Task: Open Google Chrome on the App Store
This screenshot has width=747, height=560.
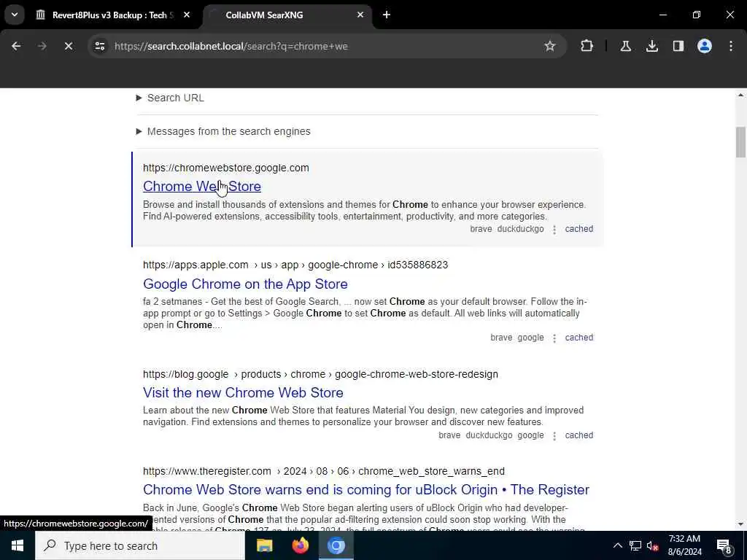Action: (x=245, y=284)
